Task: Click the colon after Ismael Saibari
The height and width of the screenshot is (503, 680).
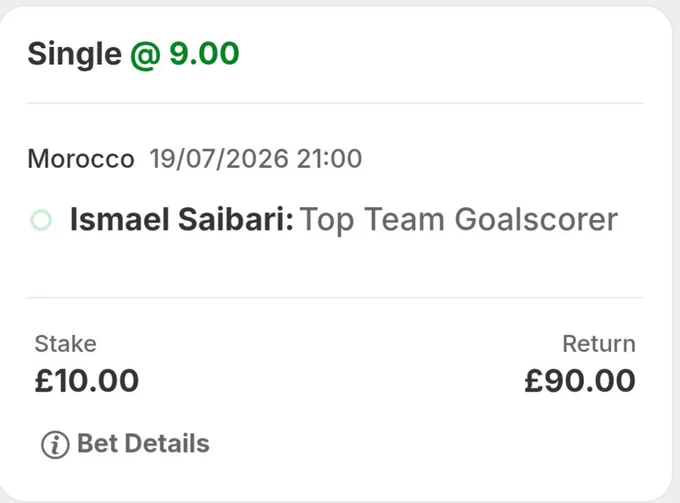Action: point(290,222)
